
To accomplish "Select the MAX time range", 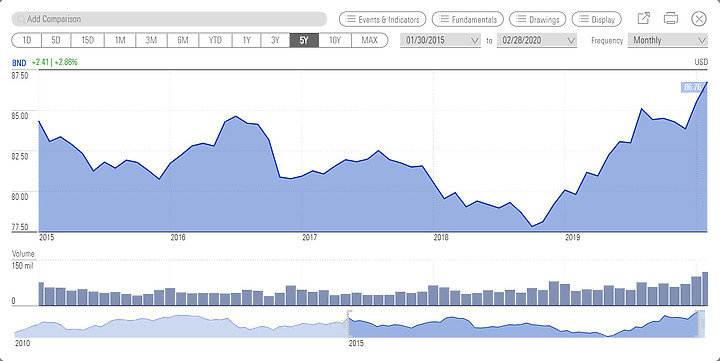I will [x=370, y=40].
